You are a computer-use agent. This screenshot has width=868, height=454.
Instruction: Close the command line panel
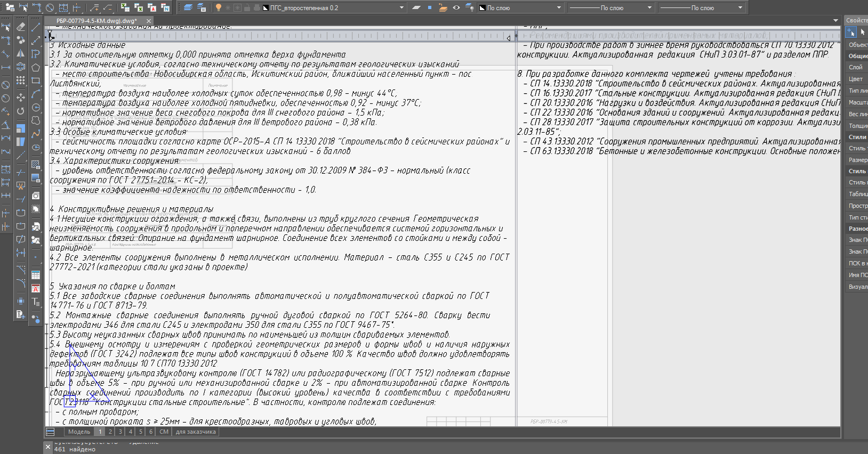point(47,447)
